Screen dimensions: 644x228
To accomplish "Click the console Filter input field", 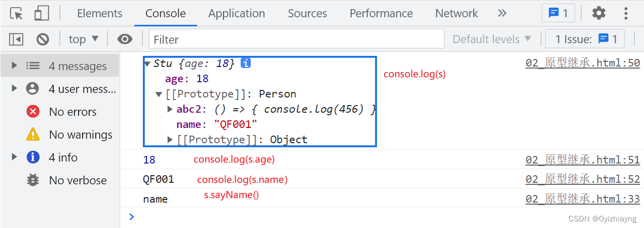I will point(296,39).
